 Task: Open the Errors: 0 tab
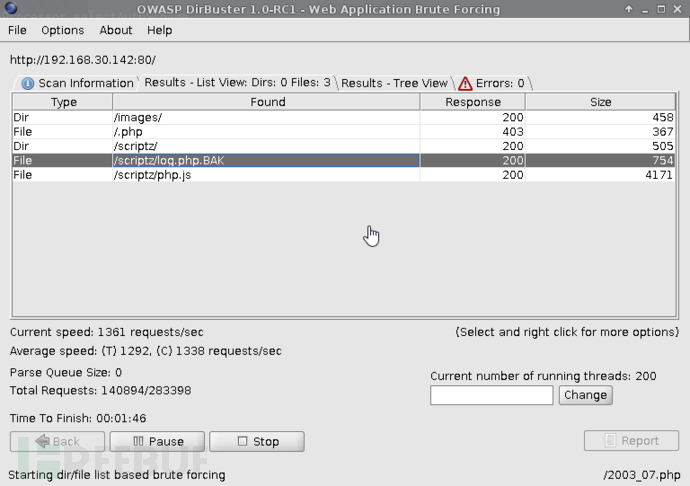coord(492,83)
